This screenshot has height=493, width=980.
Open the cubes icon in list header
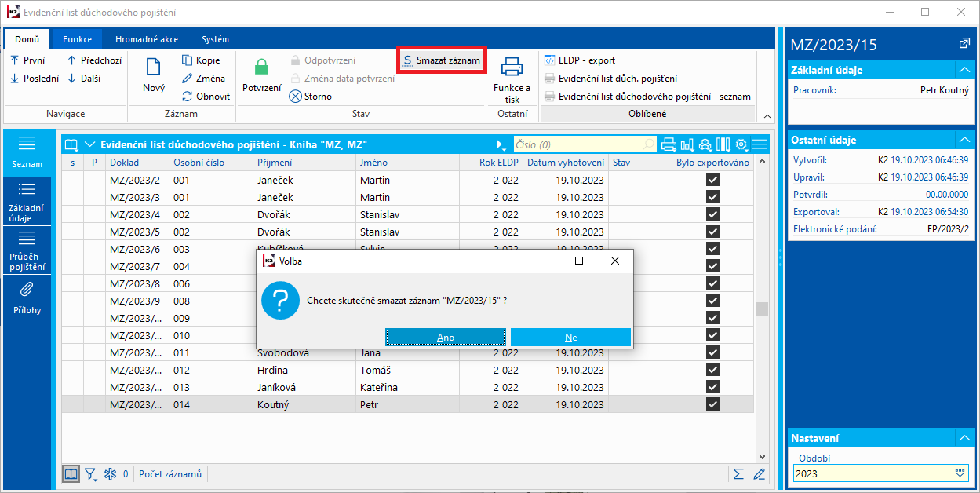point(705,144)
